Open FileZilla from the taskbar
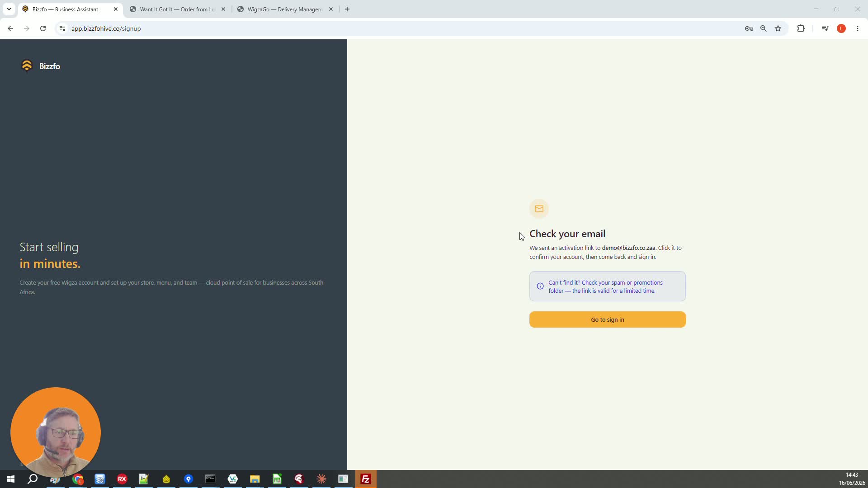The image size is (868, 488). 365,479
